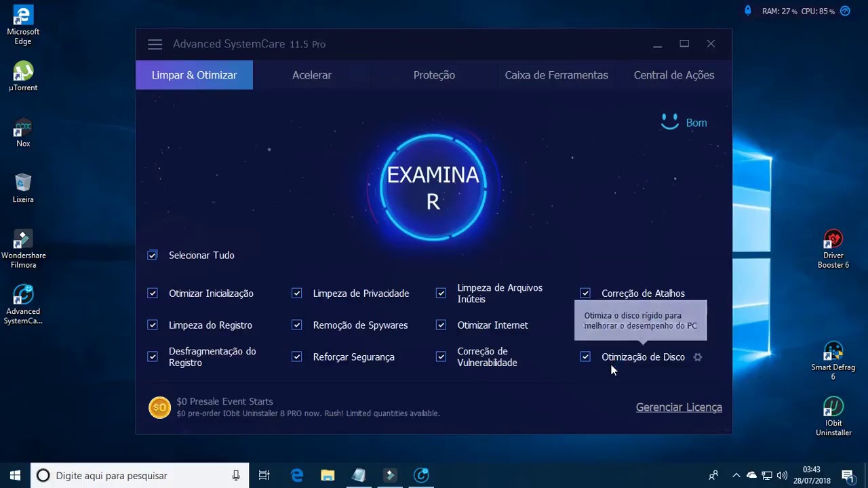The image size is (868, 488).
Task: Click the $0 Presale Event Starts text
Action: click(225, 401)
